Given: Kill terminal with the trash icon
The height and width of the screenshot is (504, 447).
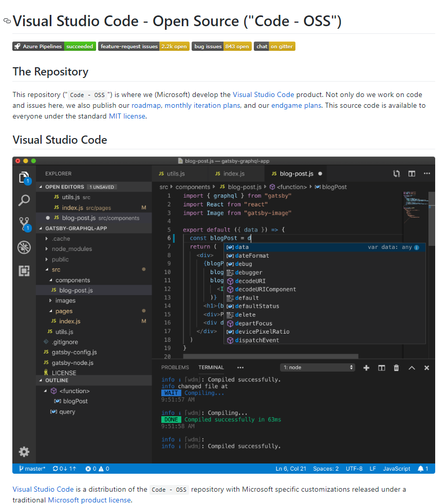Looking at the screenshot, I should click(x=397, y=367).
